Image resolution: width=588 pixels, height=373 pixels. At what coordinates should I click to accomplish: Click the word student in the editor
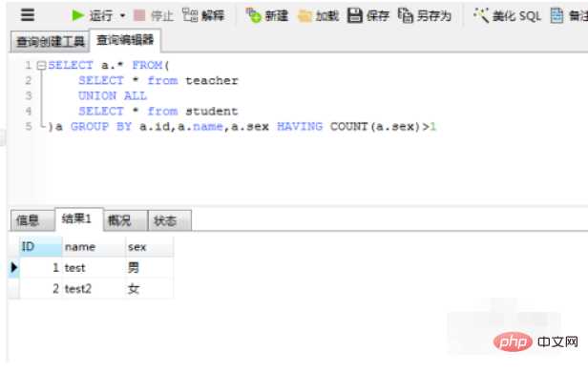(212, 112)
